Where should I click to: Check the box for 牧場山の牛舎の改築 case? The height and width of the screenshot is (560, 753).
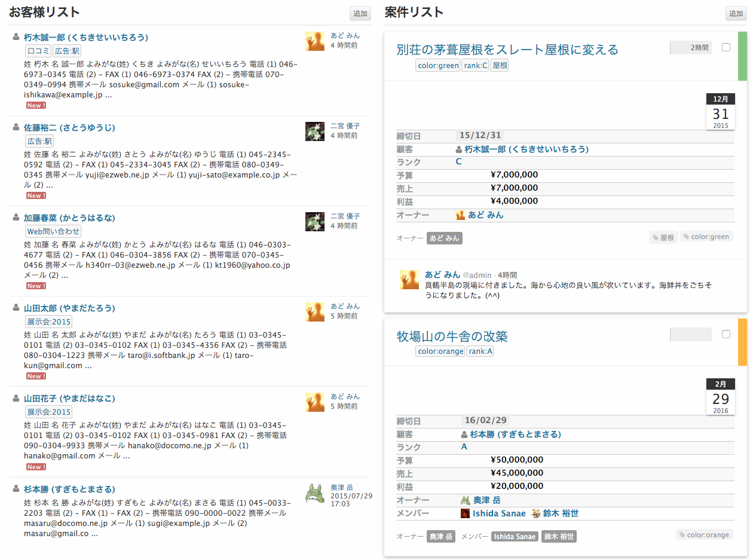point(726,334)
